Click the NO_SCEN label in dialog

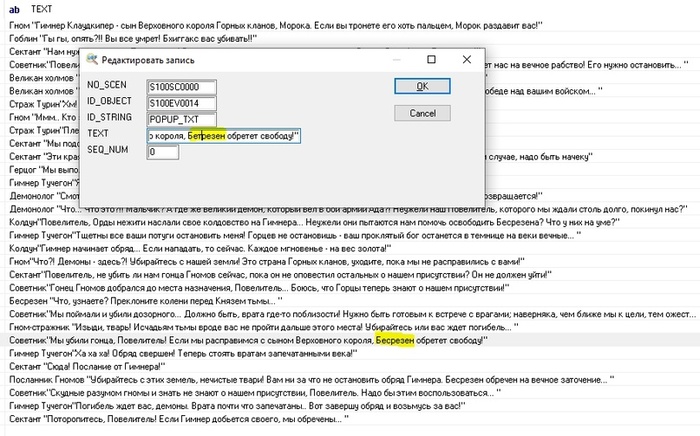tap(107, 85)
